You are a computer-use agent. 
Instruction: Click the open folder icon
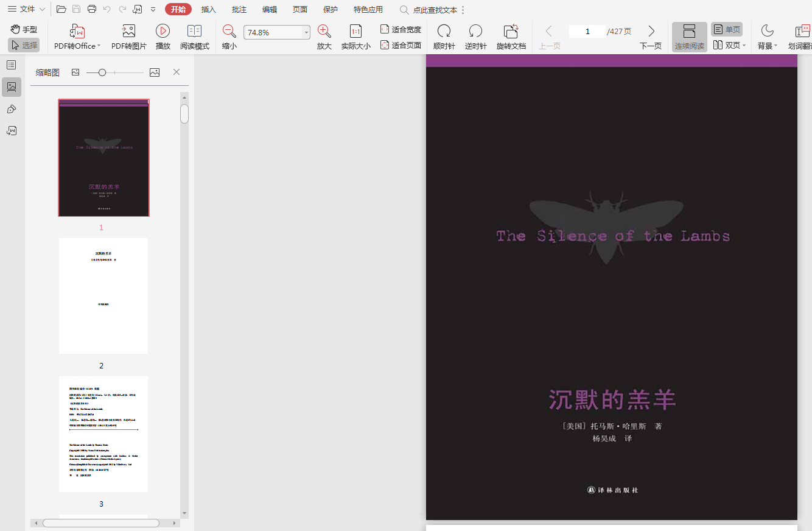click(x=61, y=9)
